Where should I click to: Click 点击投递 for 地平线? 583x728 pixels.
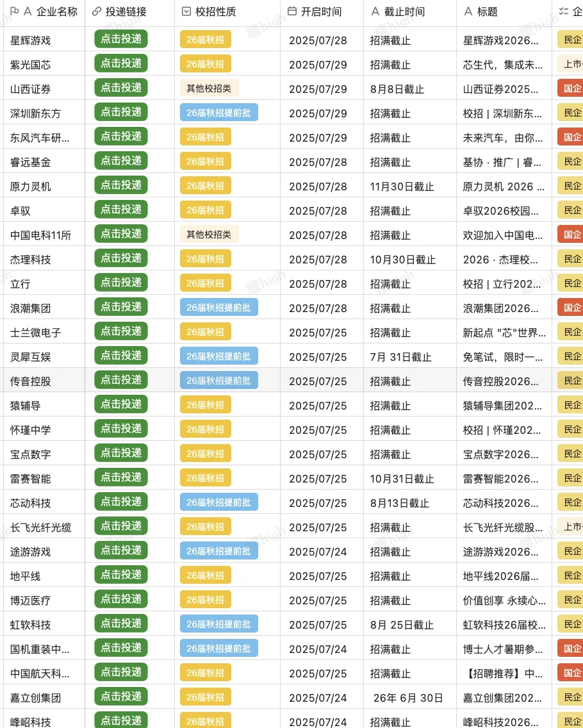pyautogui.click(x=120, y=575)
